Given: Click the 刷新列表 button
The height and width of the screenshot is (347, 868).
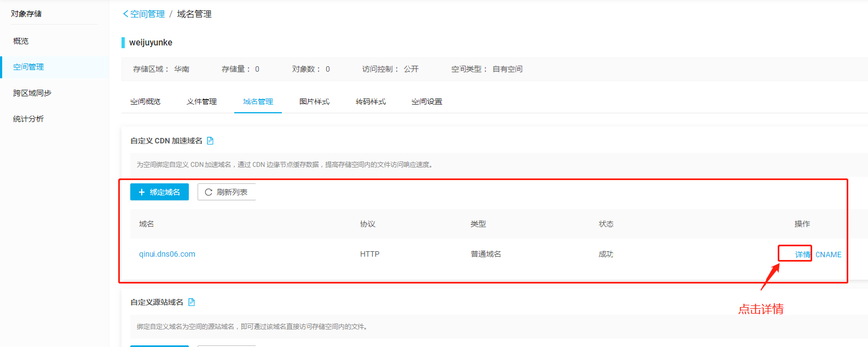Looking at the screenshot, I should [227, 192].
